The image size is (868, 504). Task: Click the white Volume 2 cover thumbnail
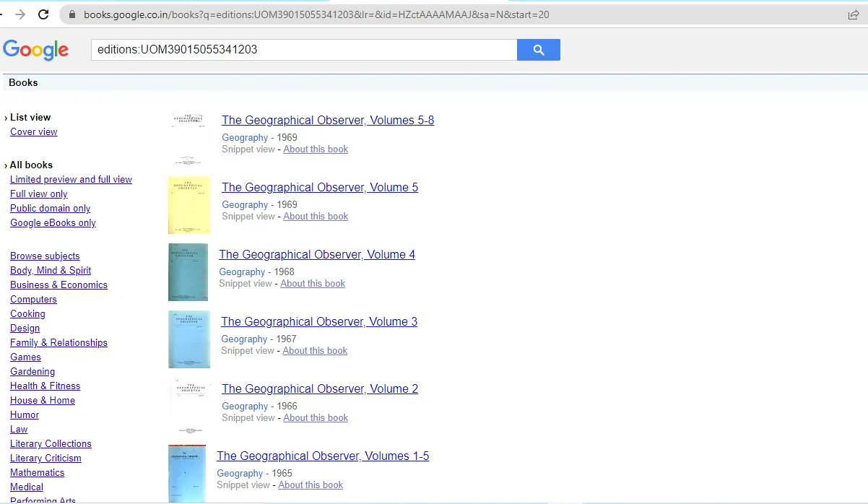click(189, 407)
